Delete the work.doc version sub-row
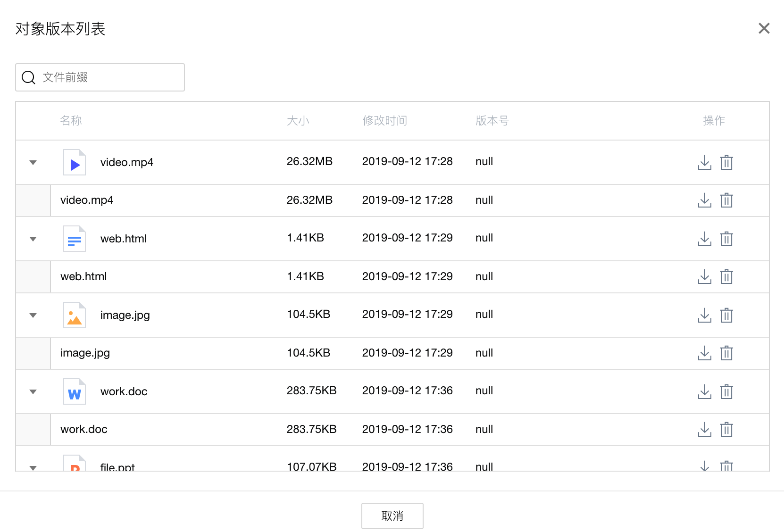784x532 pixels. 726,430
